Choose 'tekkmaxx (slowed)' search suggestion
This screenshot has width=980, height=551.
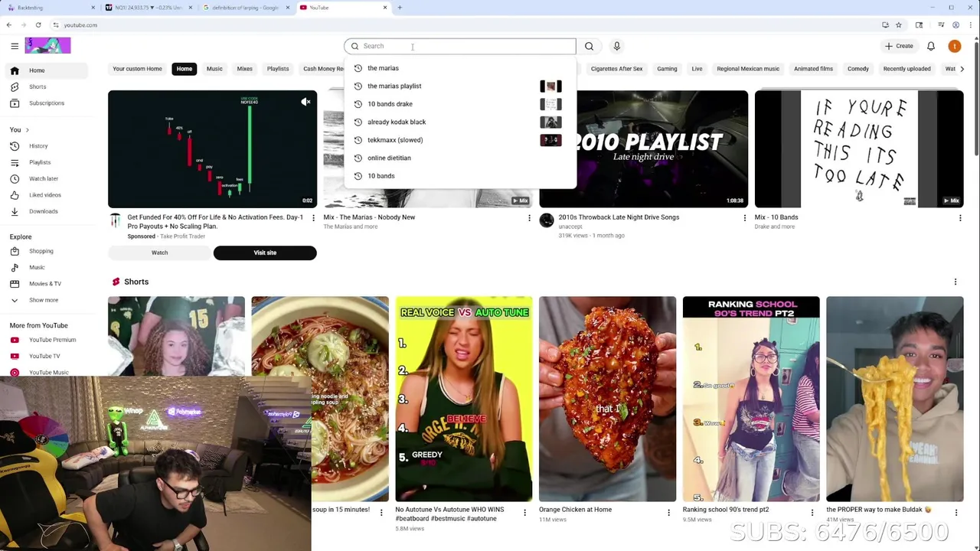[459, 140]
